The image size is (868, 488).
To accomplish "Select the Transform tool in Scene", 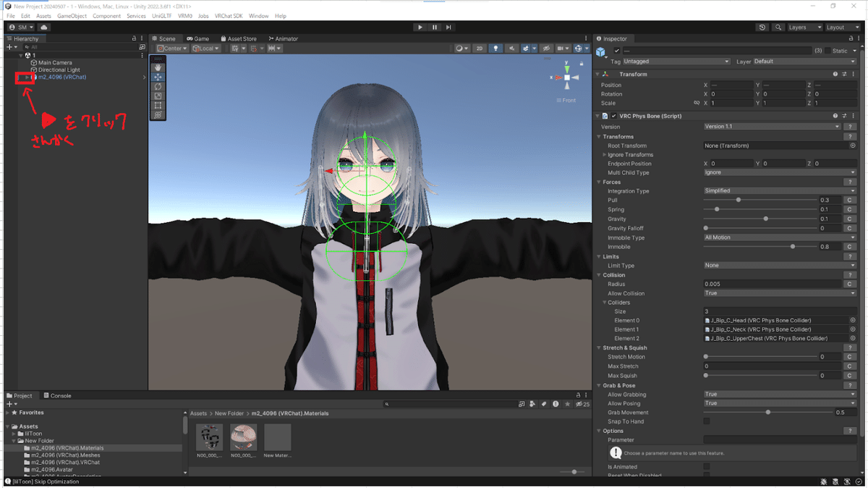I will point(158,115).
